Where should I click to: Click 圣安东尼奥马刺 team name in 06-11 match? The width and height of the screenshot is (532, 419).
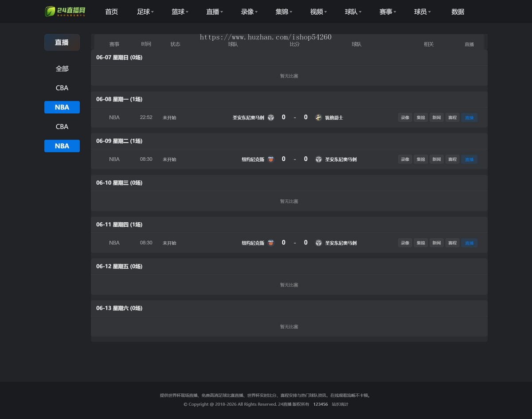click(341, 243)
